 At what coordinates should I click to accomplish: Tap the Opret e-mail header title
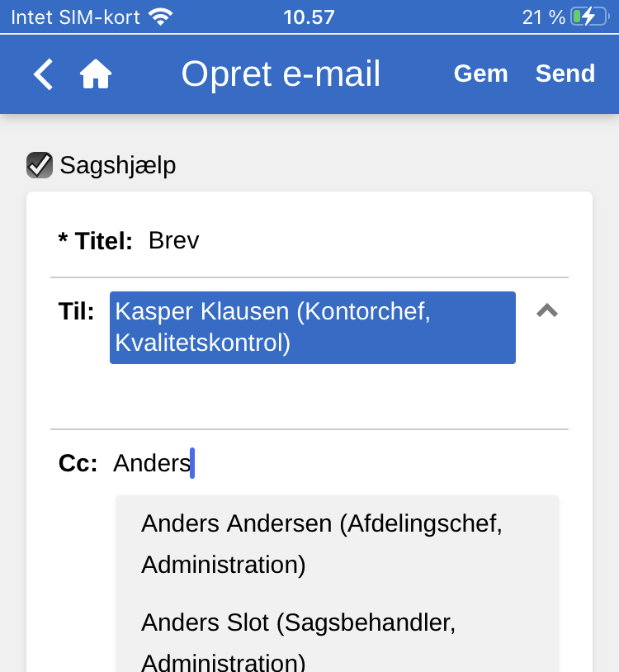[281, 74]
